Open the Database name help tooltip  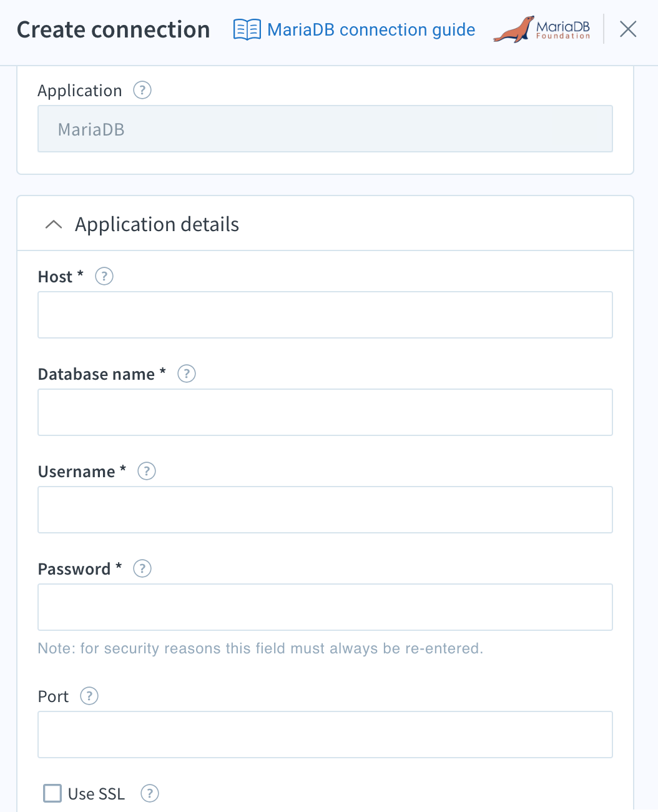pyautogui.click(x=186, y=374)
